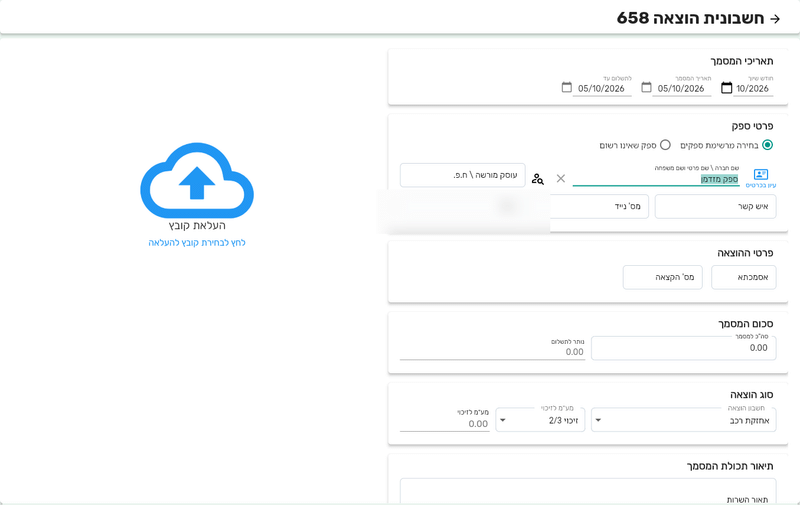Clear the supplier name with X icon
This screenshot has height=505, width=800.
(x=561, y=178)
